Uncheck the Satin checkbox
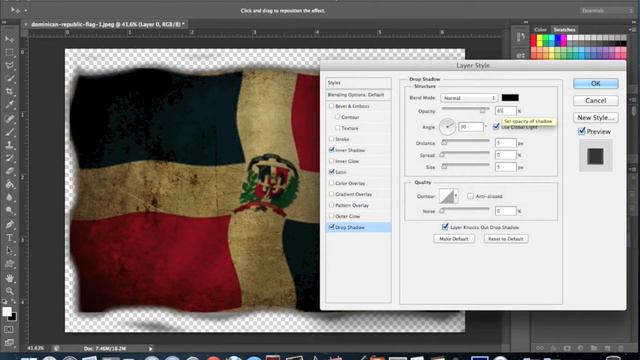 (x=331, y=172)
